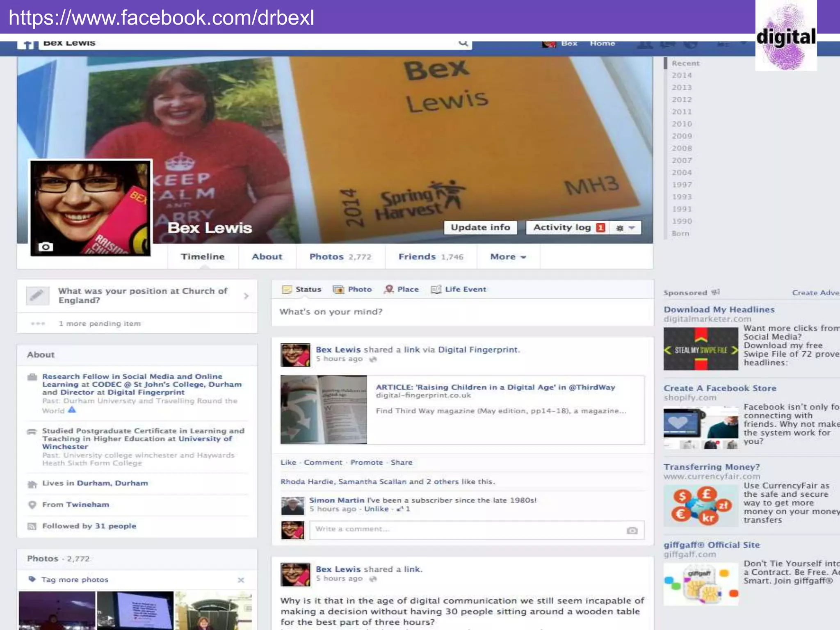Open the Activity log
Image resolution: width=840 pixels, height=630 pixels.
(562, 228)
